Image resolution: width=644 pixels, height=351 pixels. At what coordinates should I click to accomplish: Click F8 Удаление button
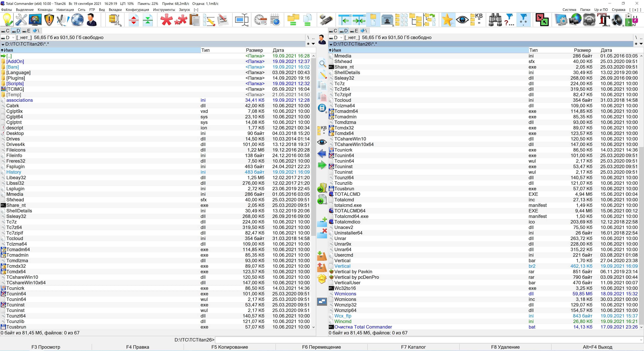[x=505, y=347]
